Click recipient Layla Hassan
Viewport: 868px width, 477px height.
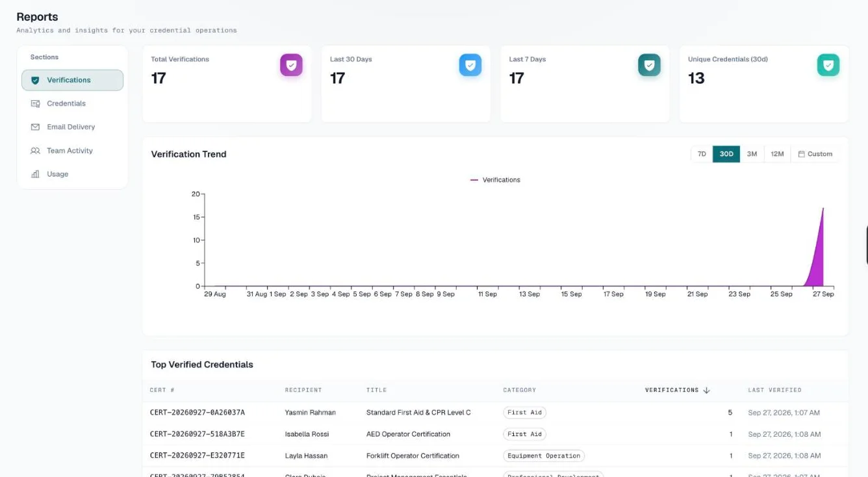[306, 456]
